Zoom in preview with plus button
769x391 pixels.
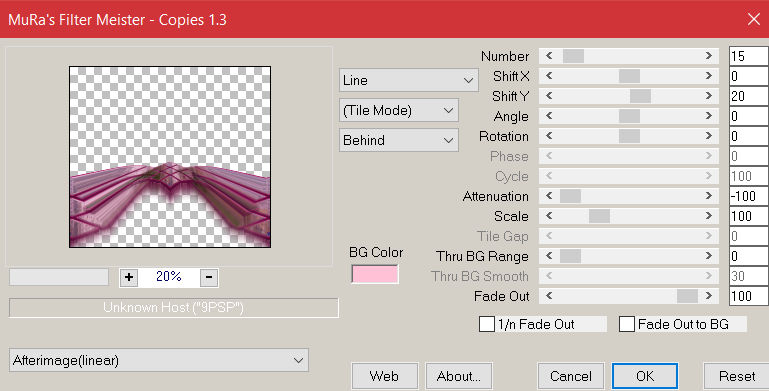[x=128, y=277]
